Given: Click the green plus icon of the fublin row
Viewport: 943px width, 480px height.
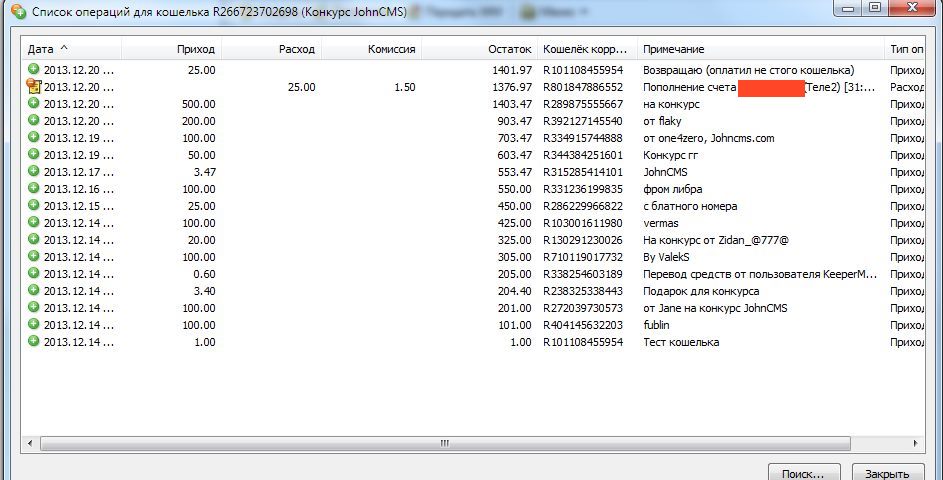Looking at the screenshot, I should tap(34, 324).
